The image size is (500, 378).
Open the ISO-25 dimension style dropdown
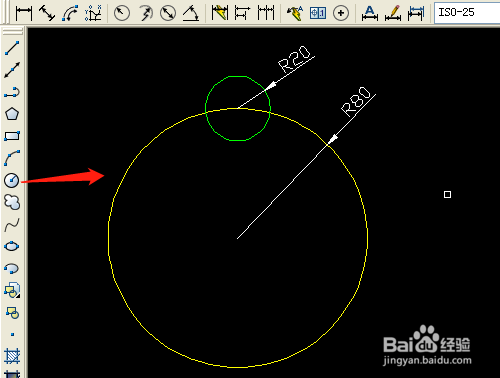pyautogui.click(x=467, y=13)
